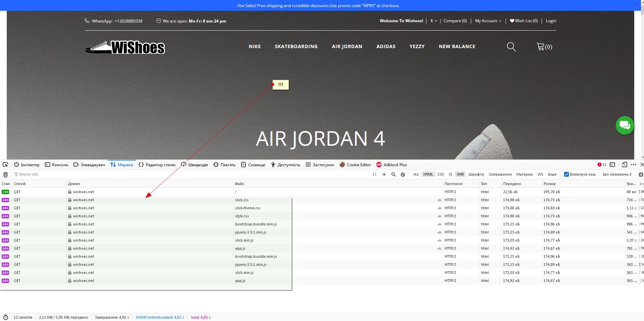The image size is (644, 321).
Task: Open the SKATEBOARDING menu
Action: pos(296,46)
